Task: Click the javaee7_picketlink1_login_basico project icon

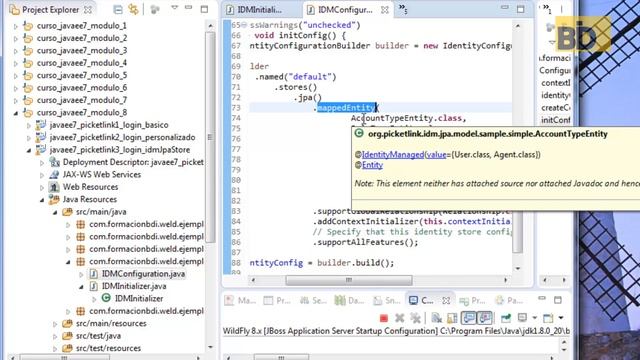Action: [41, 125]
